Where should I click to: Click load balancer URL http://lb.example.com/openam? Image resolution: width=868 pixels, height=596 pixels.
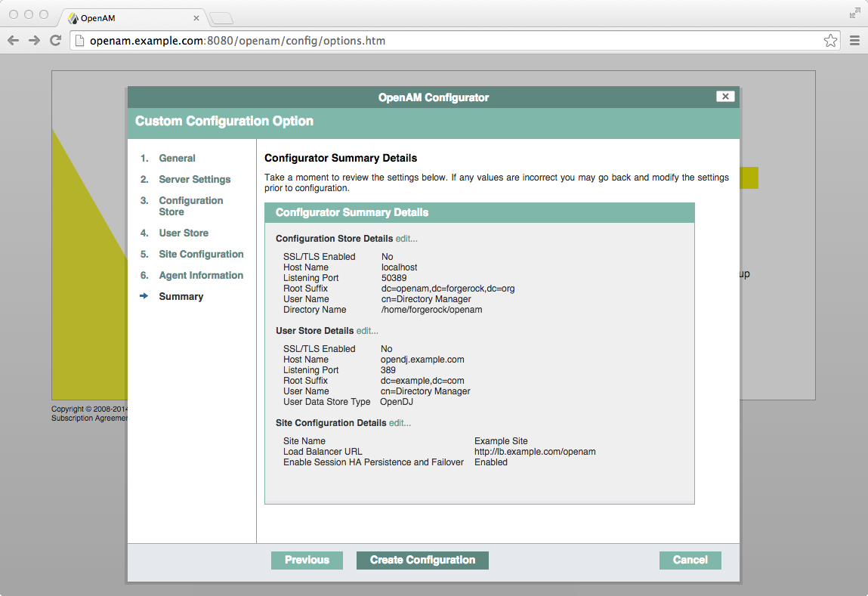click(x=536, y=452)
